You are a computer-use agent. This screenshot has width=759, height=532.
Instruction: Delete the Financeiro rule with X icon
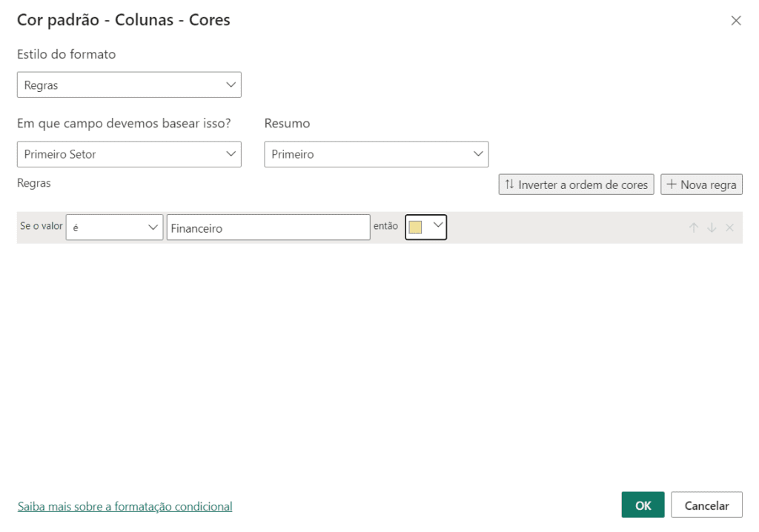pos(729,228)
